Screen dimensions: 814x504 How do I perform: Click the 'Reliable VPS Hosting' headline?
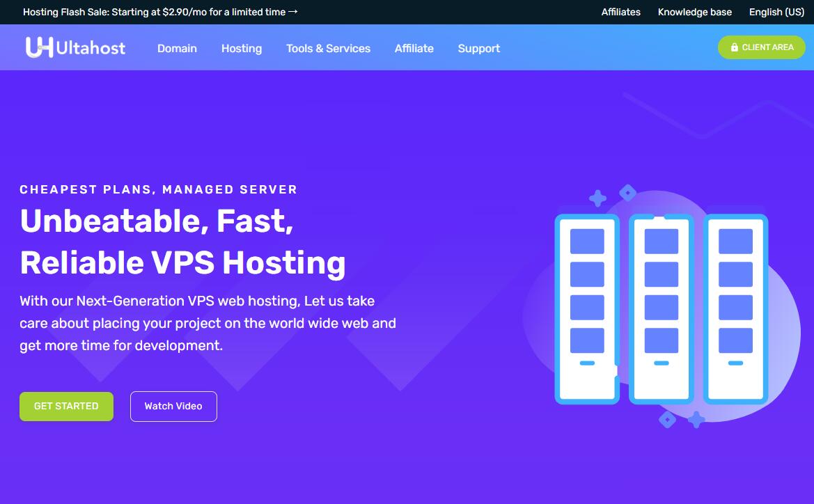click(x=182, y=262)
